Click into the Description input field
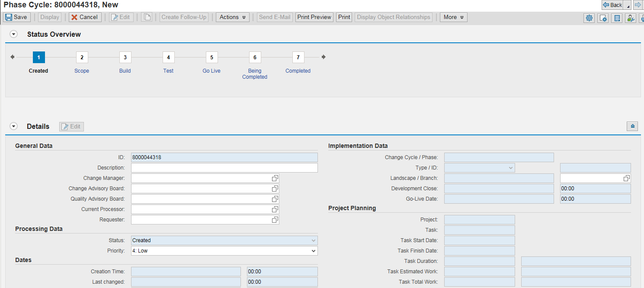Screen dimensions: 644x288 pyautogui.click(x=224, y=168)
